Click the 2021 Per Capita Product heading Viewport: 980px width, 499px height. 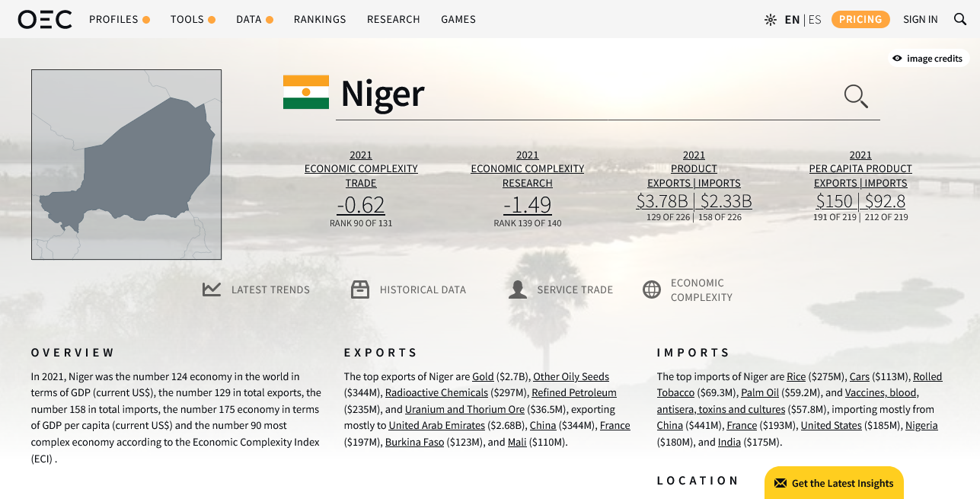(860, 169)
